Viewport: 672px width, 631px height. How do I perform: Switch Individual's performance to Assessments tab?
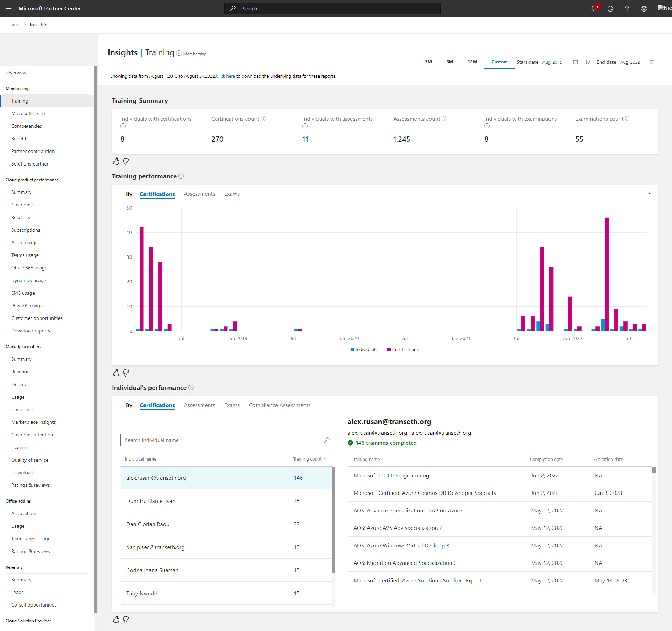pos(199,405)
